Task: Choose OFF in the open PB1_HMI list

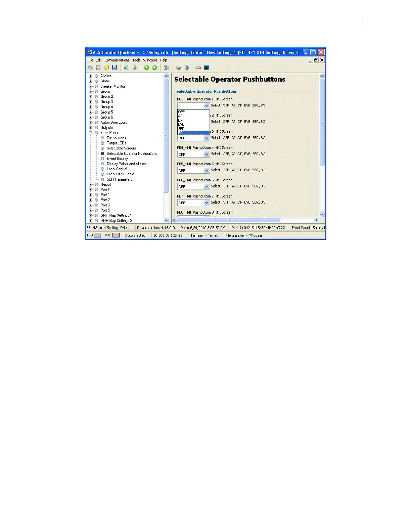Action: tap(193, 112)
